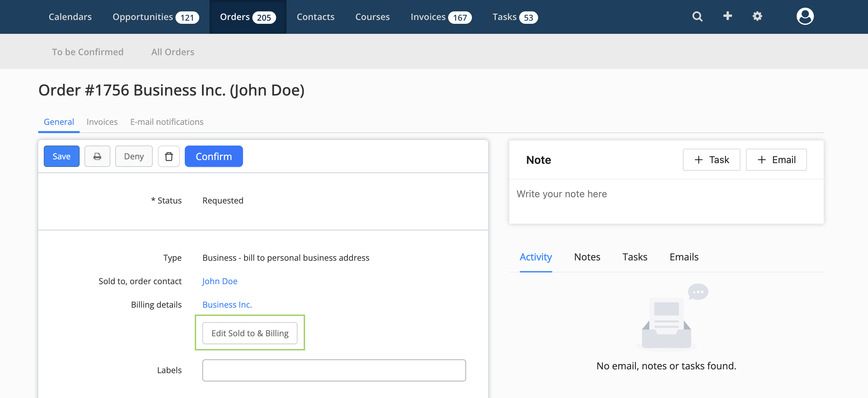Switch to Emails tab in activity panel
This screenshot has height=398, width=868.
684,257
